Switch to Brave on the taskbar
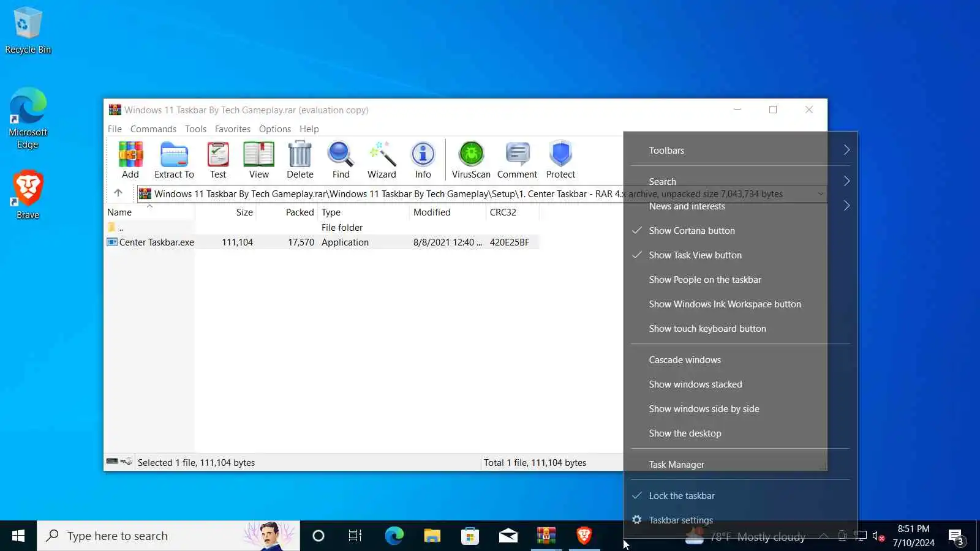Screen dimensions: 980x551 (x=584, y=536)
